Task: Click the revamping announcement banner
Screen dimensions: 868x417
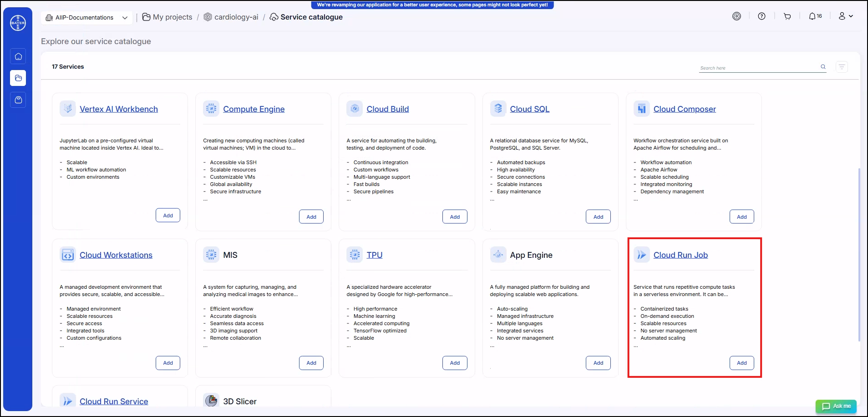Action: (x=432, y=5)
